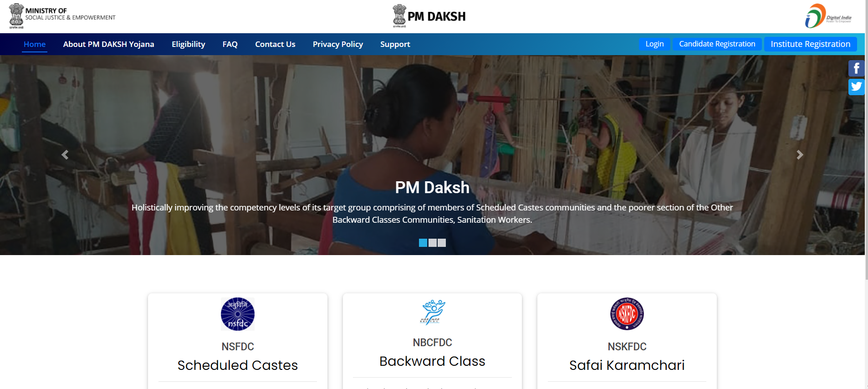Select the NBCFDC logo icon

(x=432, y=312)
